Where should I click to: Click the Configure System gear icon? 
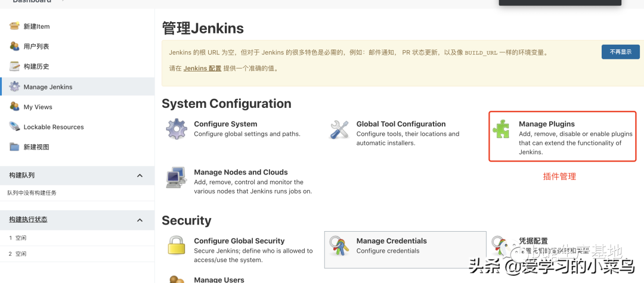[x=177, y=129]
